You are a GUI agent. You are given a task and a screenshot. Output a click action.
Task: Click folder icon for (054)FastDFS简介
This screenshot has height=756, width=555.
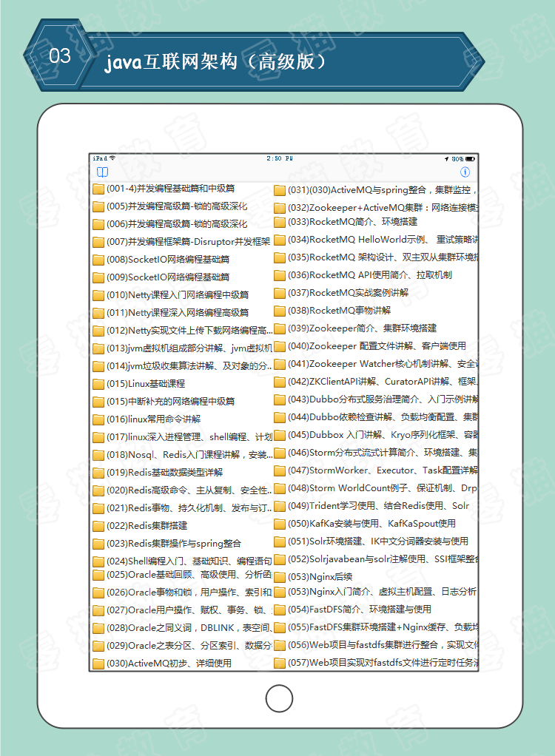[x=280, y=610]
